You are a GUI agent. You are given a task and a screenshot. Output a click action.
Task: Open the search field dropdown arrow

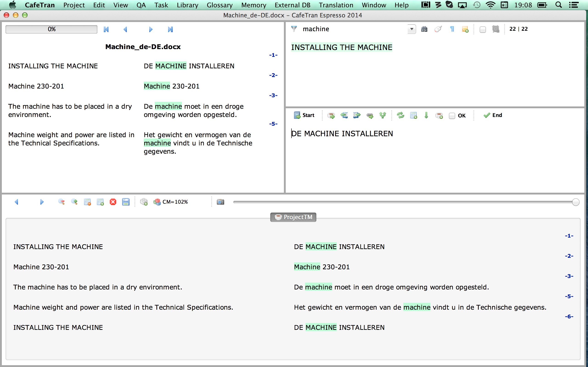(x=412, y=29)
